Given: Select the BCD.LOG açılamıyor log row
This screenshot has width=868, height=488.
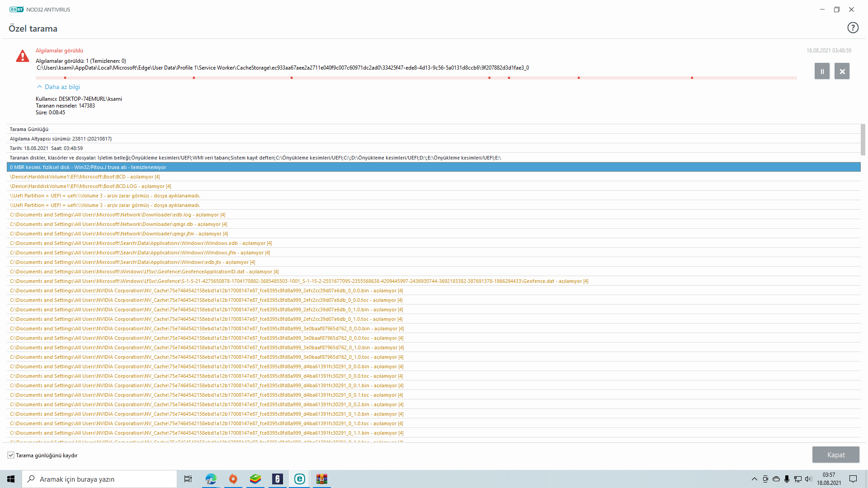Looking at the screenshot, I should click(x=434, y=186).
